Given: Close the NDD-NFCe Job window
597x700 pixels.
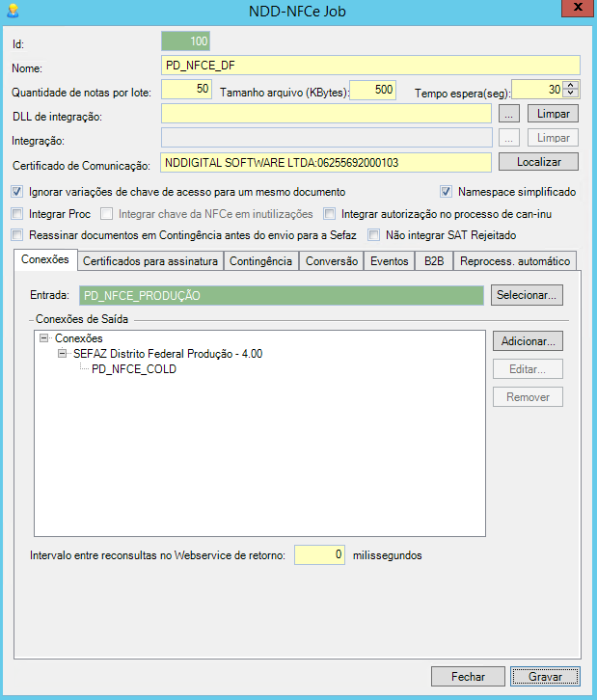Looking at the screenshot, I should [575, 10].
